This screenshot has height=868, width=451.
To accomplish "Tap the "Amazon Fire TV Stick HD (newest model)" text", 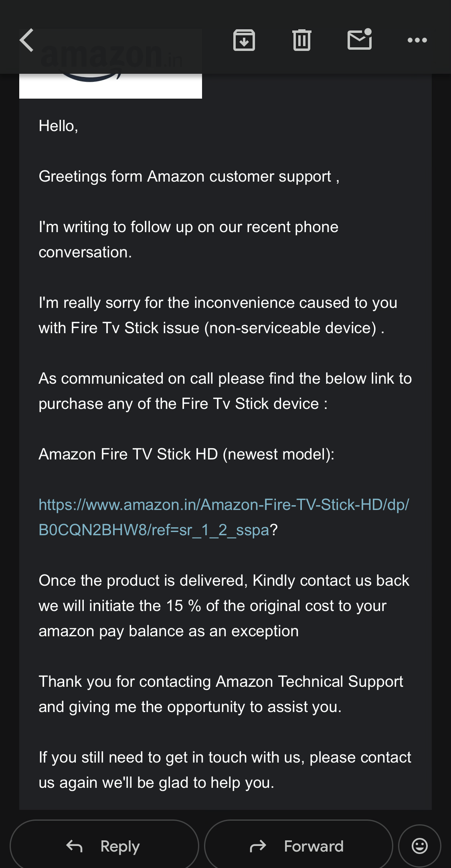I will click(x=186, y=454).
